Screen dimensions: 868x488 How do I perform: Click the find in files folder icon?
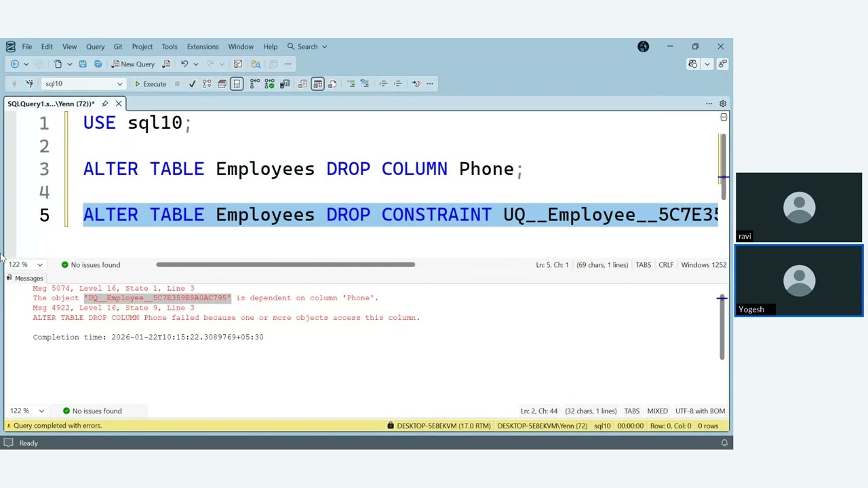point(256,64)
